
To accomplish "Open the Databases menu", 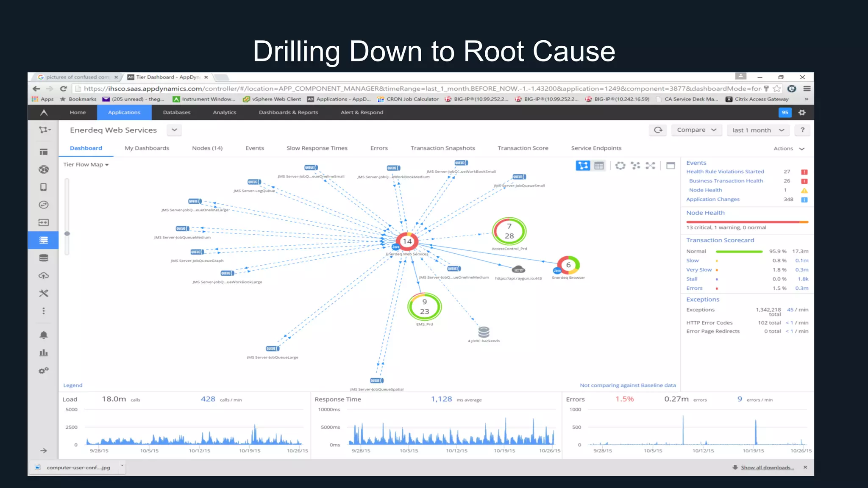I will pyautogui.click(x=177, y=112).
